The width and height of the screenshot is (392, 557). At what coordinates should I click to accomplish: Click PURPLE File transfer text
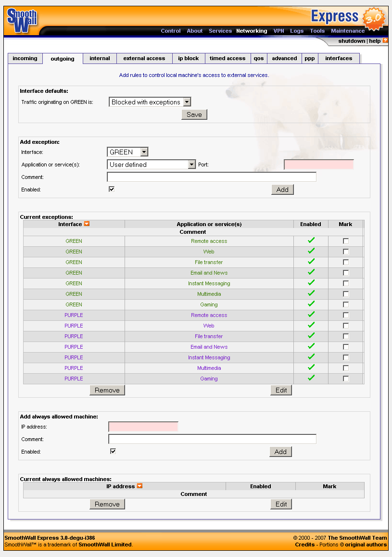point(209,336)
